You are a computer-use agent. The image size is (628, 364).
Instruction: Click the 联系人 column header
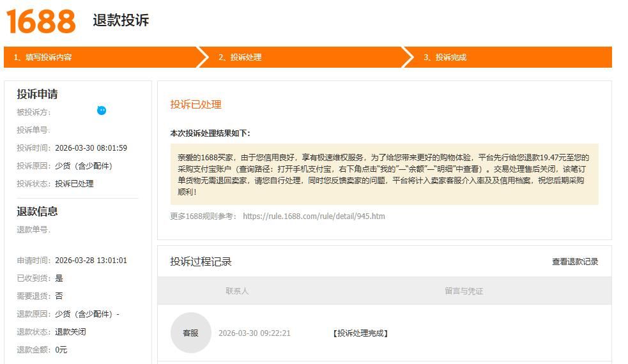[237, 291]
